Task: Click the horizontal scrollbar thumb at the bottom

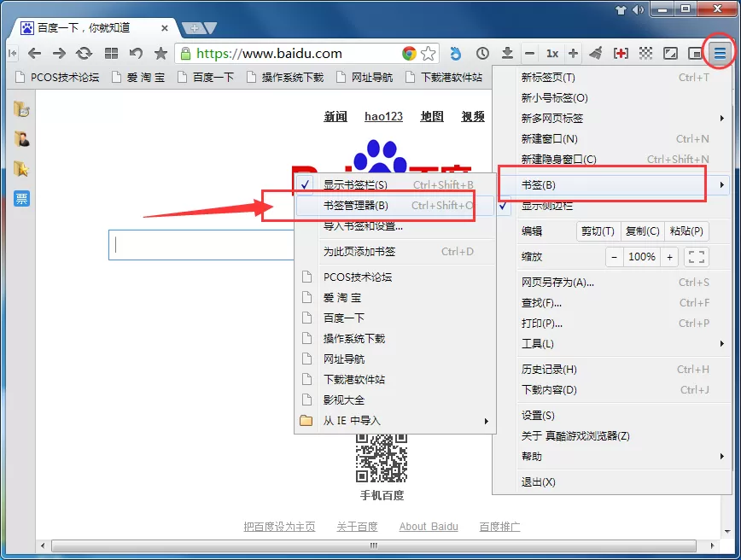Action: (x=373, y=545)
